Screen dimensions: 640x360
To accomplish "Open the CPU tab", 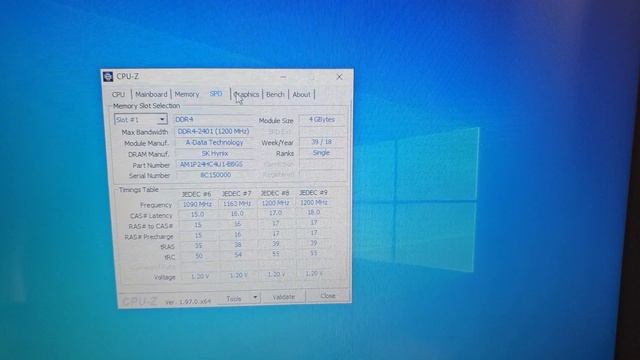I will pos(118,94).
